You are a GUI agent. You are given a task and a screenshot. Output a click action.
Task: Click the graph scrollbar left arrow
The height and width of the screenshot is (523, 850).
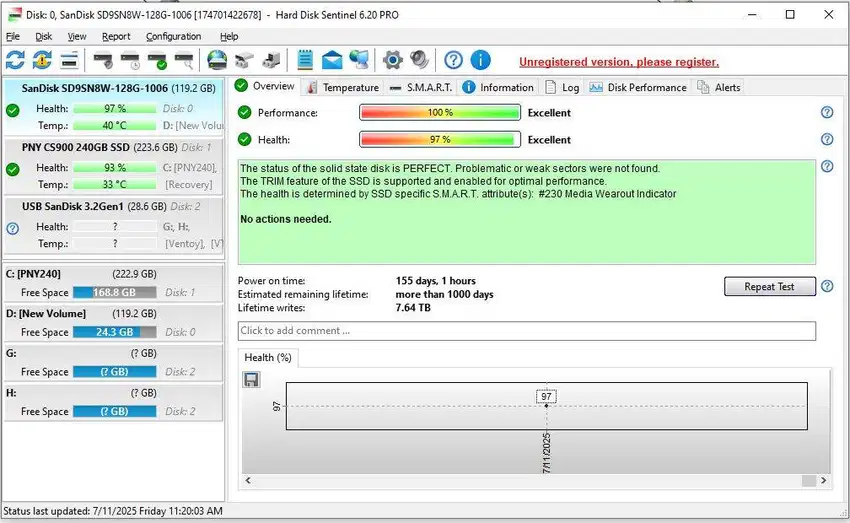[248, 480]
